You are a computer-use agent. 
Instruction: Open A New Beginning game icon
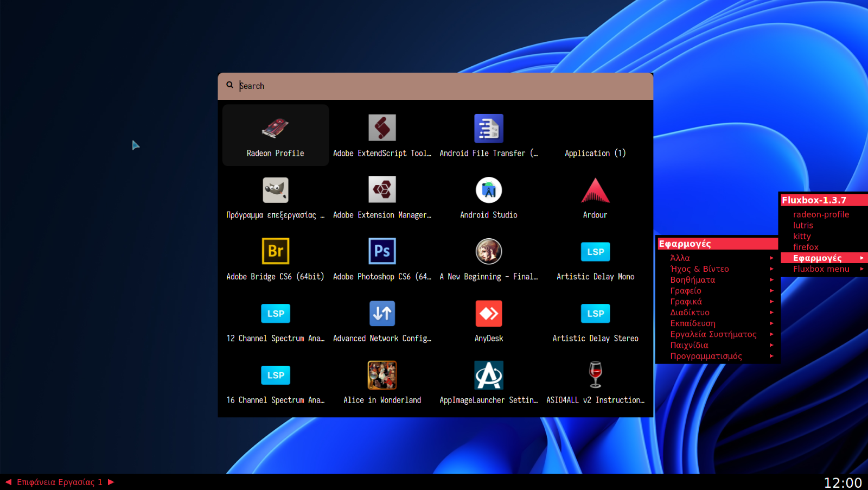[x=489, y=251]
